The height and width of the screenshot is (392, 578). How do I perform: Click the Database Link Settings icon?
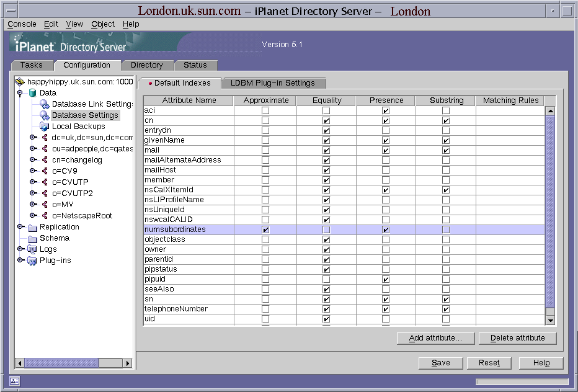pyautogui.click(x=44, y=104)
